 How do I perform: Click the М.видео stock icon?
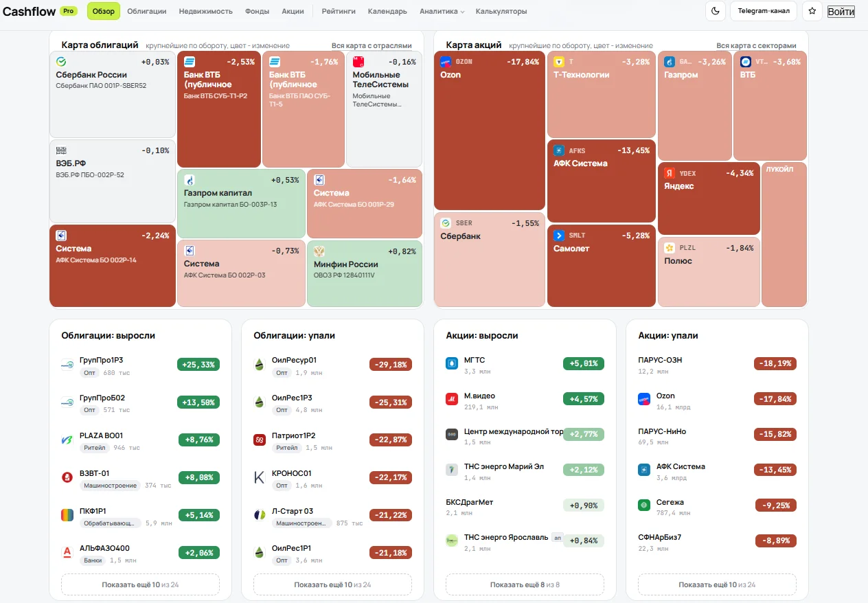point(452,399)
